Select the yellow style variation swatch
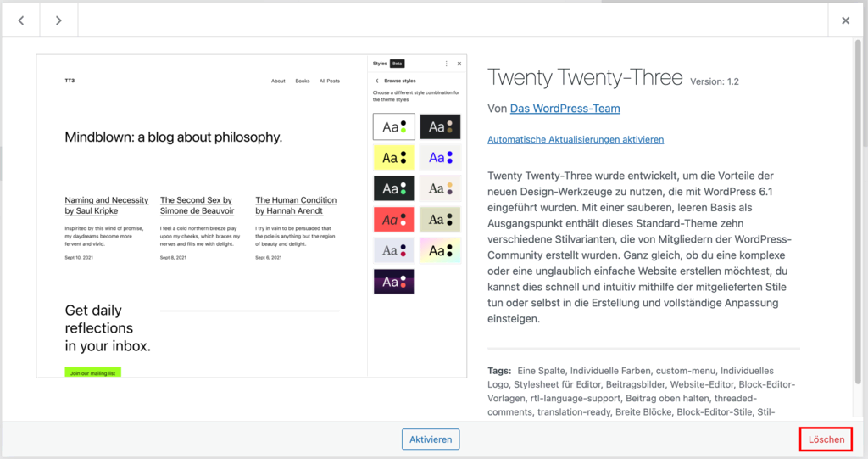The width and height of the screenshot is (868, 459). point(393,158)
